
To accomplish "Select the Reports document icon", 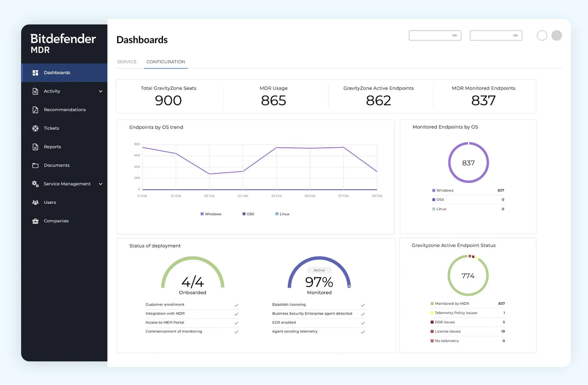I will [x=35, y=147].
